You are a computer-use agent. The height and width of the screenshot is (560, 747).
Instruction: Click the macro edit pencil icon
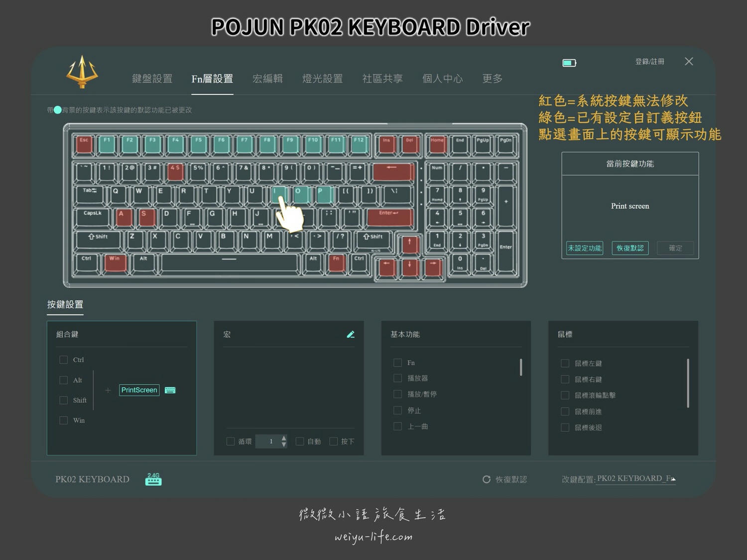(x=351, y=335)
